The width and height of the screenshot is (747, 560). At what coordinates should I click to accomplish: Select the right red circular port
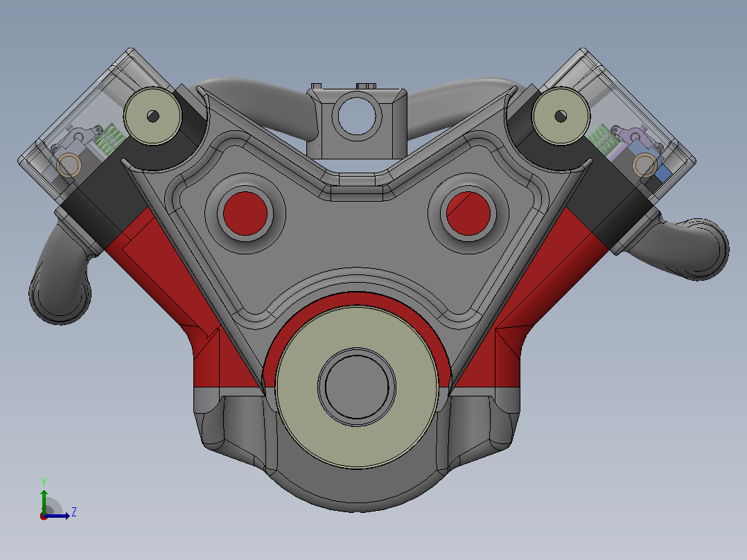(468, 213)
